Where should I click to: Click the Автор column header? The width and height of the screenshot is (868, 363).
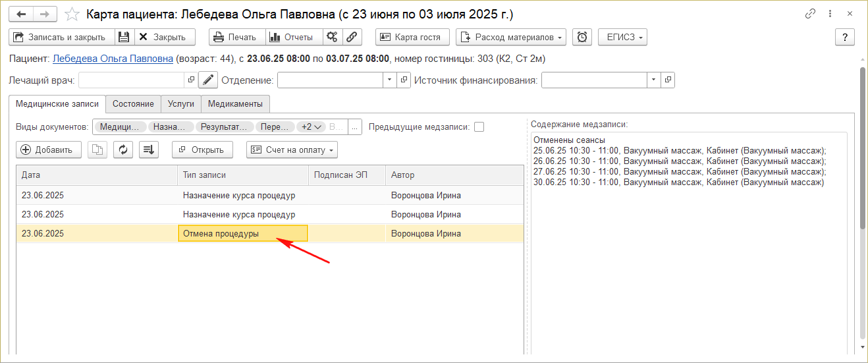[454, 175]
